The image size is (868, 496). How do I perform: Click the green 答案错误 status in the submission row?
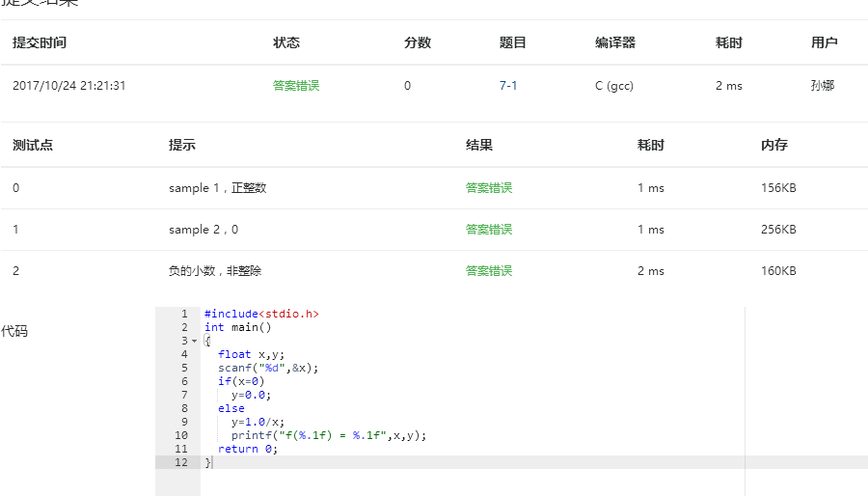pyautogui.click(x=296, y=86)
